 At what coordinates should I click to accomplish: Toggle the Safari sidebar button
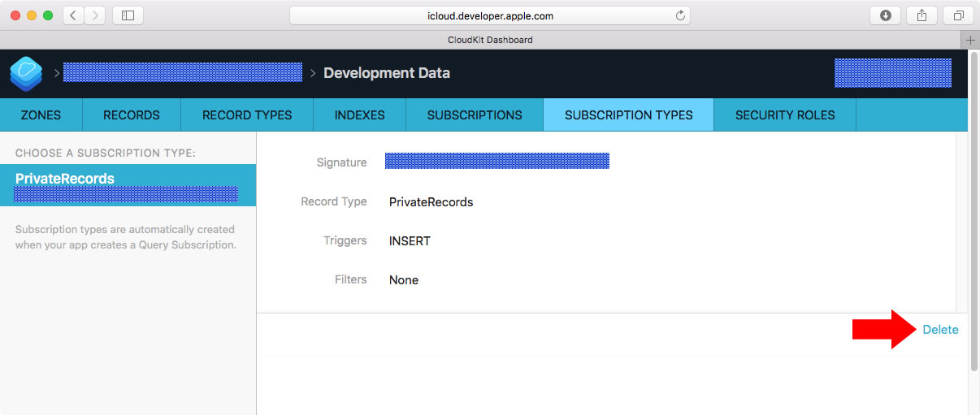[128, 15]
